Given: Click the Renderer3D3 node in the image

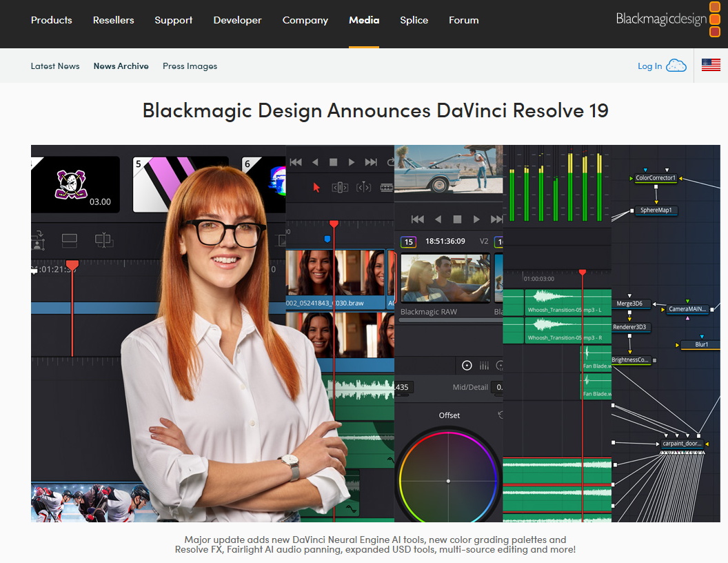Looking at the screenshot, I should pyautogui.click(x=629, y=327).
